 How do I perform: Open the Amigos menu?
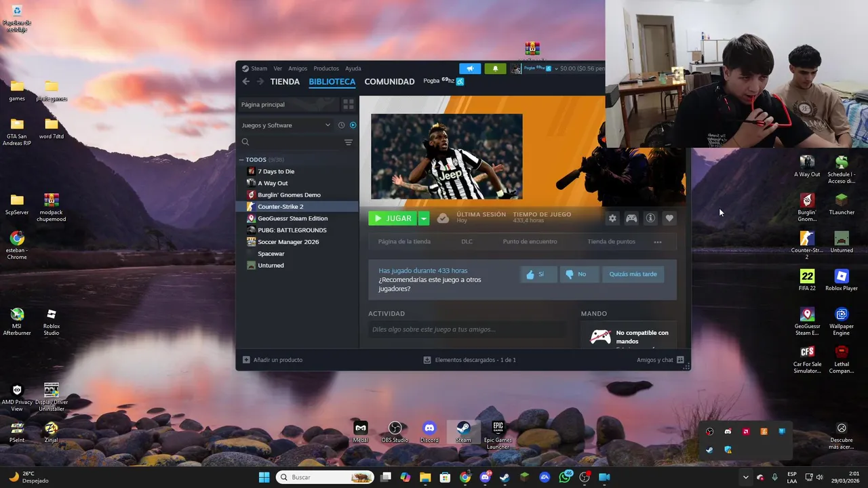pyautogui.click(x=298, y=68)
